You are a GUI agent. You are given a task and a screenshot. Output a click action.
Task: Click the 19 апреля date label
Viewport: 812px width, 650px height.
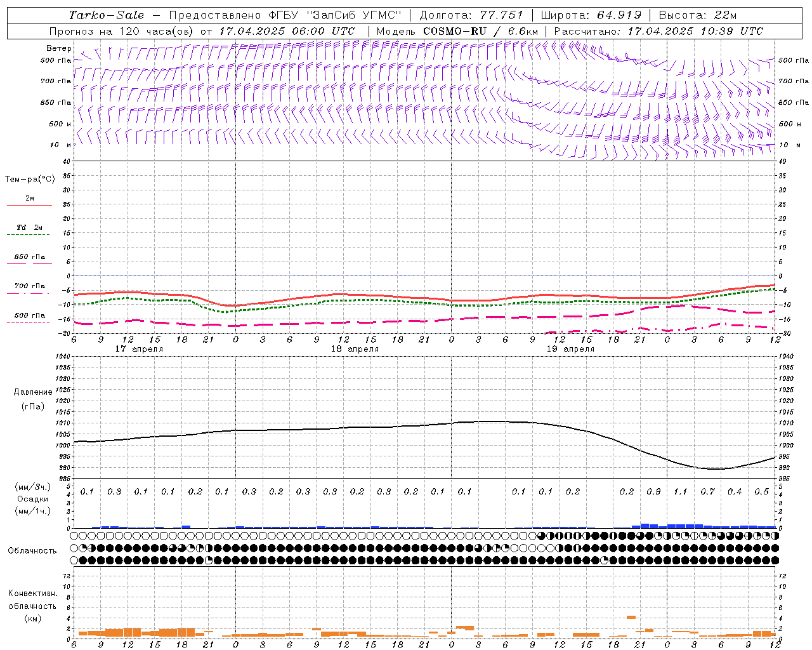tap(570, 349)
